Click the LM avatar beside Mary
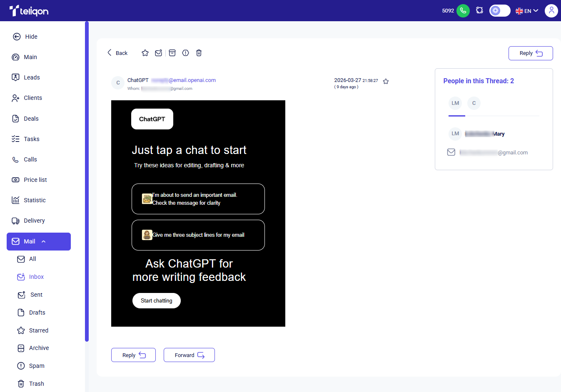The width and height of the screenshot is (561, 392). [455, 134]
